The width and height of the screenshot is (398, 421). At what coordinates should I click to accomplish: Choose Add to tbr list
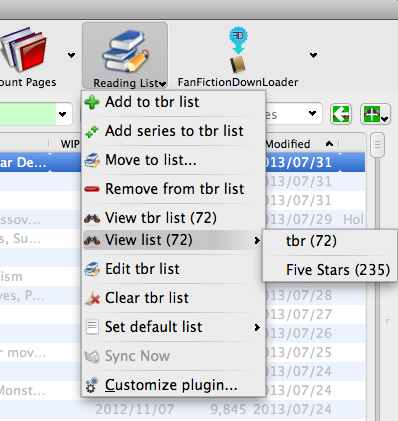point(173,102)
